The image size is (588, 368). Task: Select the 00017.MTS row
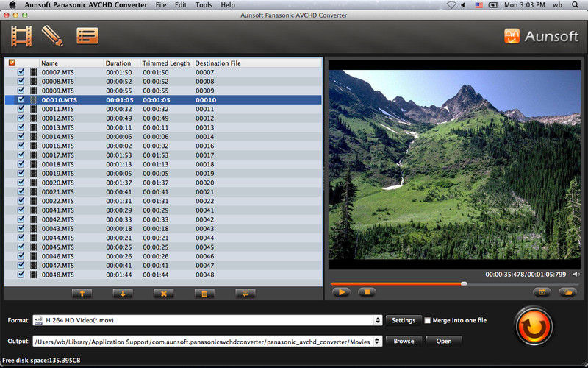(163, 155)
